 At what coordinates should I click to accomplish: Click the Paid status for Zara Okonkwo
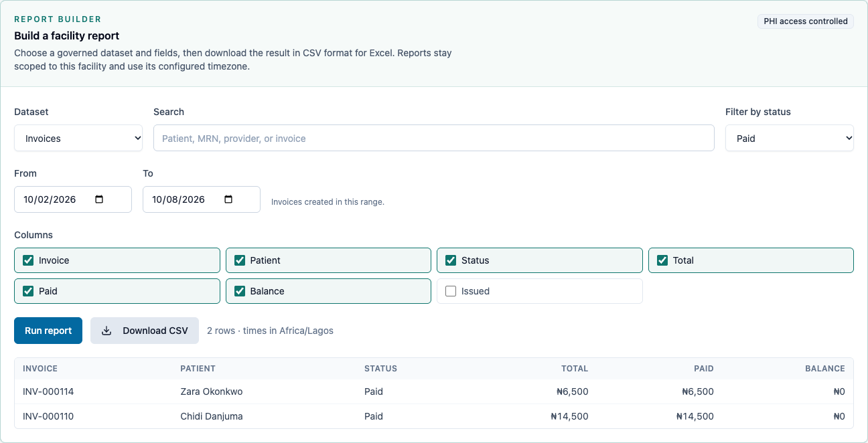click(x=374, y=391)
